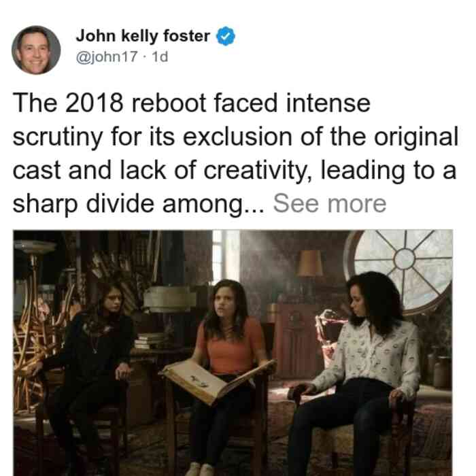
Task: Visit the @john17 handle
Action: click(107, 56)
